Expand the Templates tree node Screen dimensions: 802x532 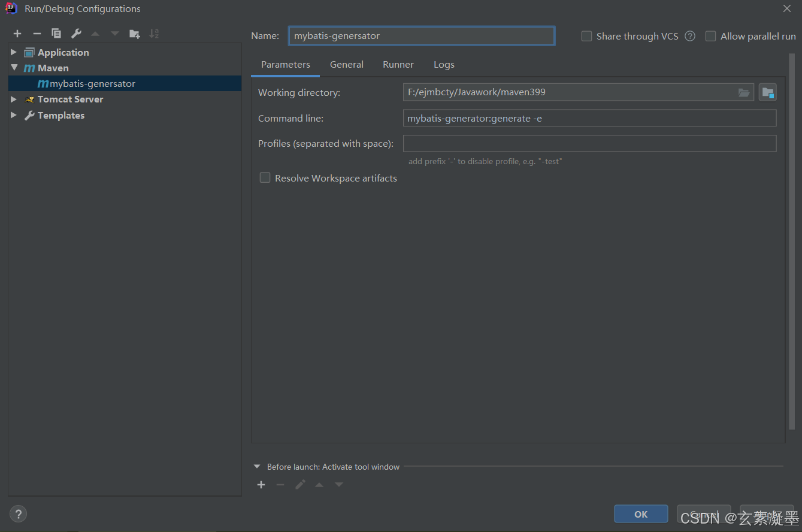pos(14,115)
